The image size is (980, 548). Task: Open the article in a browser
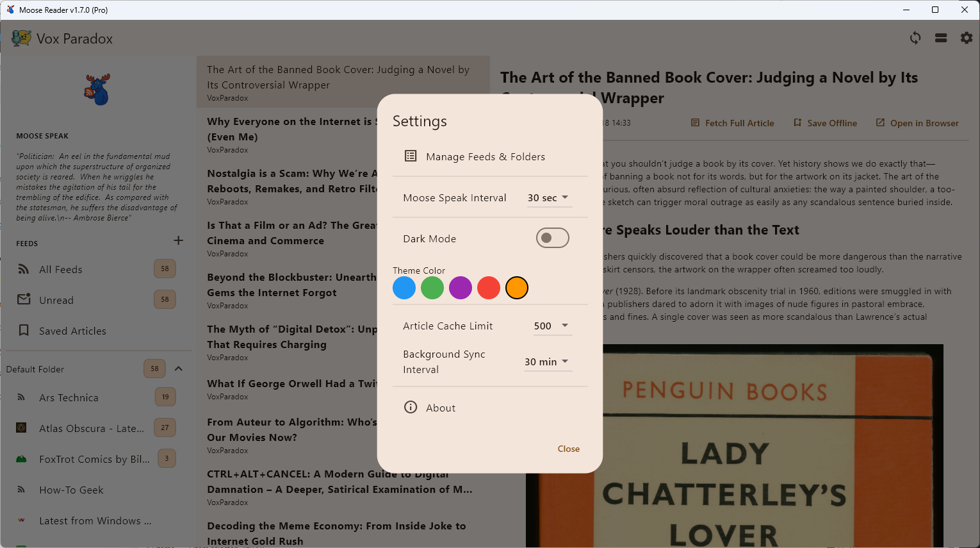(x=917, y=123)
